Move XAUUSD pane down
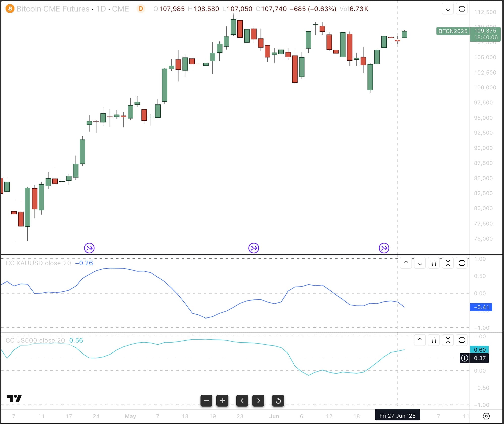The width and height of the screenshot is (504, 424). click(x=420, y=263)
